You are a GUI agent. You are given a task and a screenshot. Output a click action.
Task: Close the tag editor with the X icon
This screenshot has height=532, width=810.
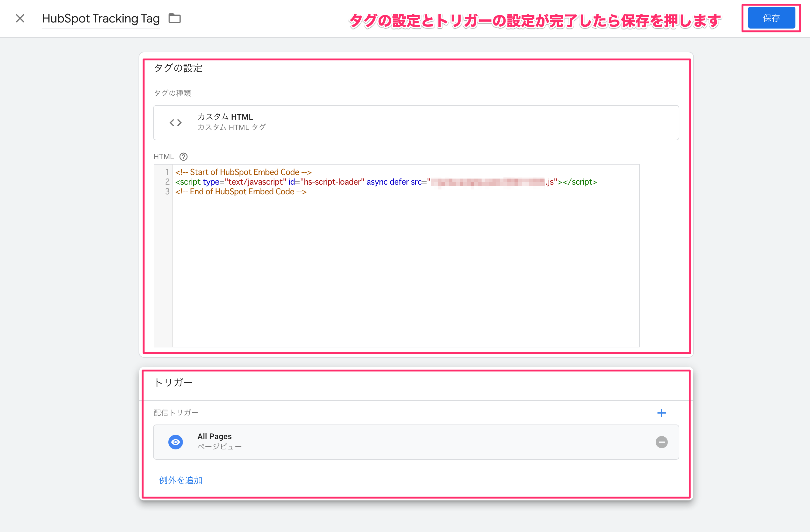tap(20, 18)
